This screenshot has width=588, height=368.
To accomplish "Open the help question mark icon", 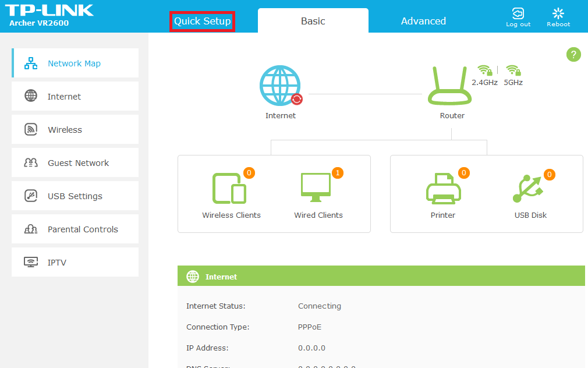I will pyautogui.click(x=573, y=54).
